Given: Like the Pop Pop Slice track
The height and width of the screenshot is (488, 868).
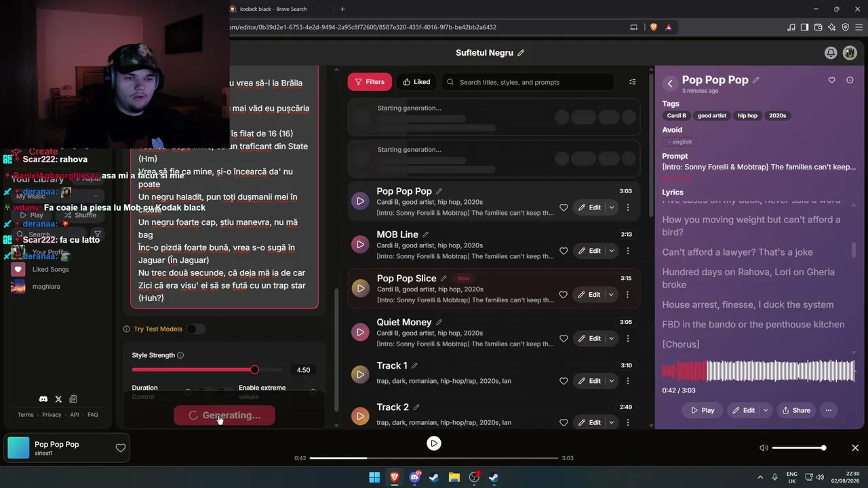Looking at the screenshot, I should [564, 295].
